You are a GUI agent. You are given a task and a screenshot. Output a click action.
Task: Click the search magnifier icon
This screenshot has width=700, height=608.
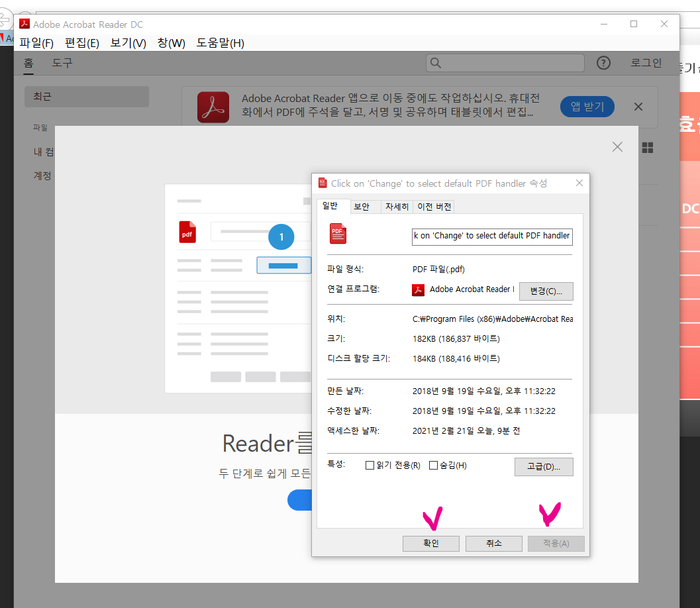tap(436, 63)
